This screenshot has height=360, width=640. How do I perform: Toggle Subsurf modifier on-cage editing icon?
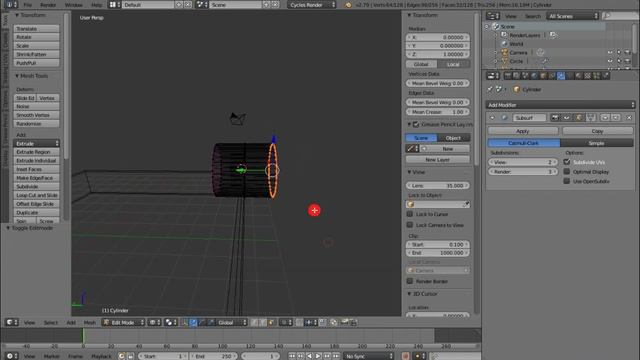pos(591,118)
